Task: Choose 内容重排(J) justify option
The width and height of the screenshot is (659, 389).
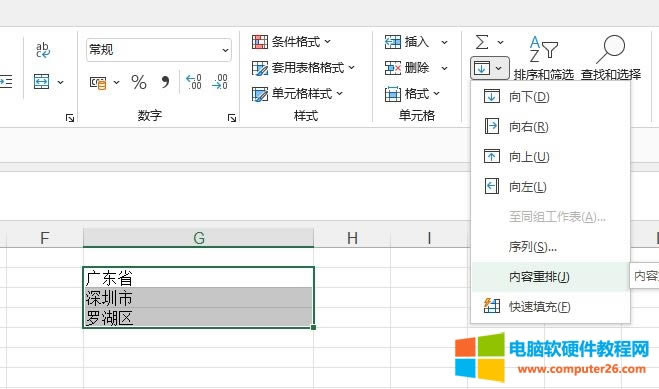Action: 551,276
